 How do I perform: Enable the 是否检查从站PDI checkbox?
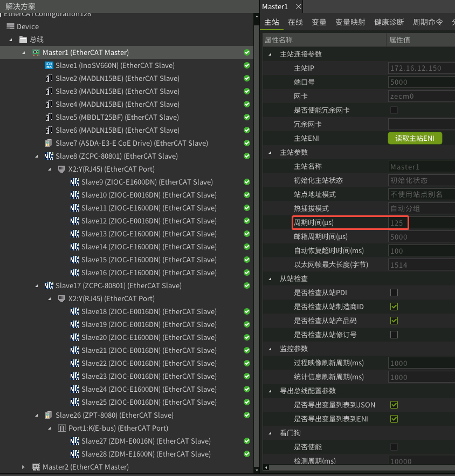coord(394,293)
